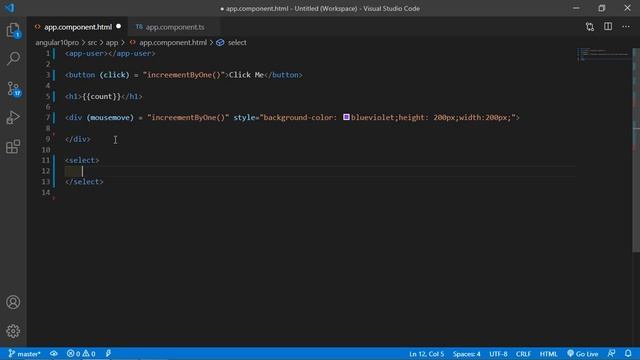Click the minimap code preview

tap(603, 54)
